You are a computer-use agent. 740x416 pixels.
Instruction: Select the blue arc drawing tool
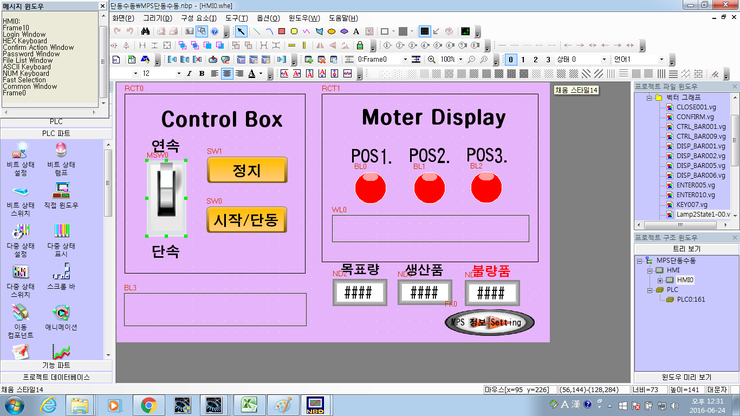(x=269, y=32)
